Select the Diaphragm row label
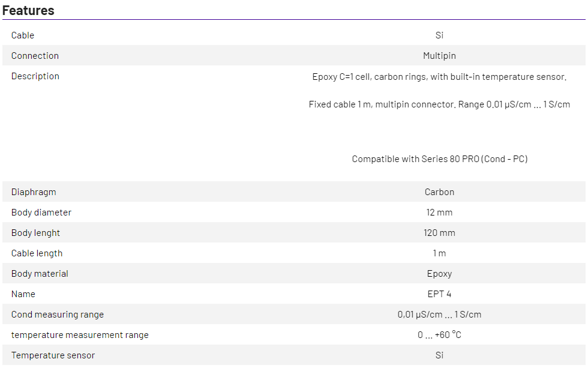Viewport: 588px width, 371px height. click(34, 192)
